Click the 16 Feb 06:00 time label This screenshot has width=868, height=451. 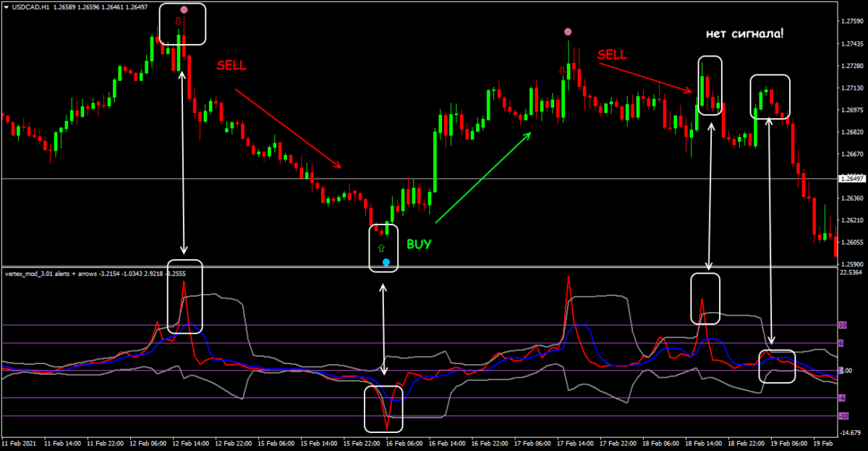[x=407, y=442]
